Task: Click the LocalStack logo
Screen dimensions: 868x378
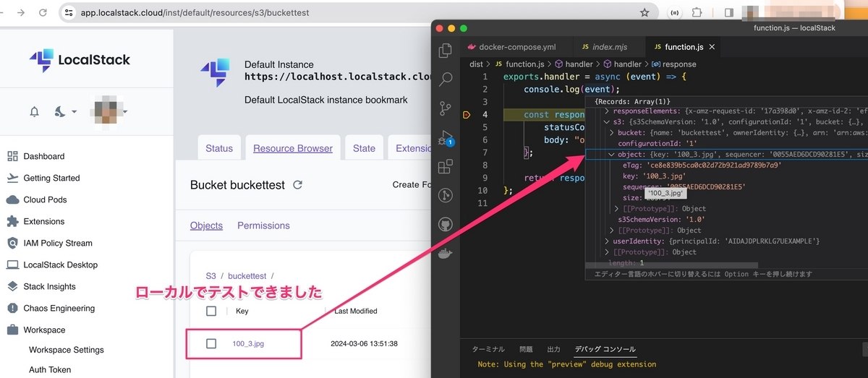Action: [80, 60]
